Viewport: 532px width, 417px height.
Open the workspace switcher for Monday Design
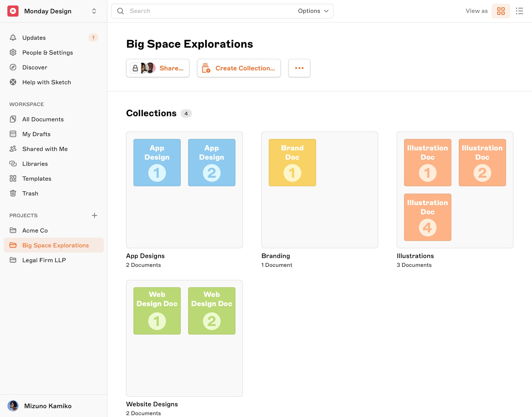(94, 11)
